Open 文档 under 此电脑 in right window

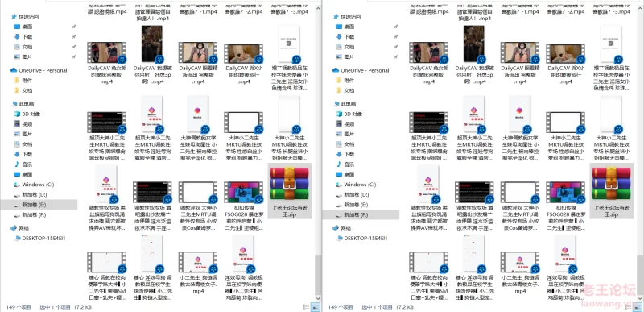coord(345,144)
